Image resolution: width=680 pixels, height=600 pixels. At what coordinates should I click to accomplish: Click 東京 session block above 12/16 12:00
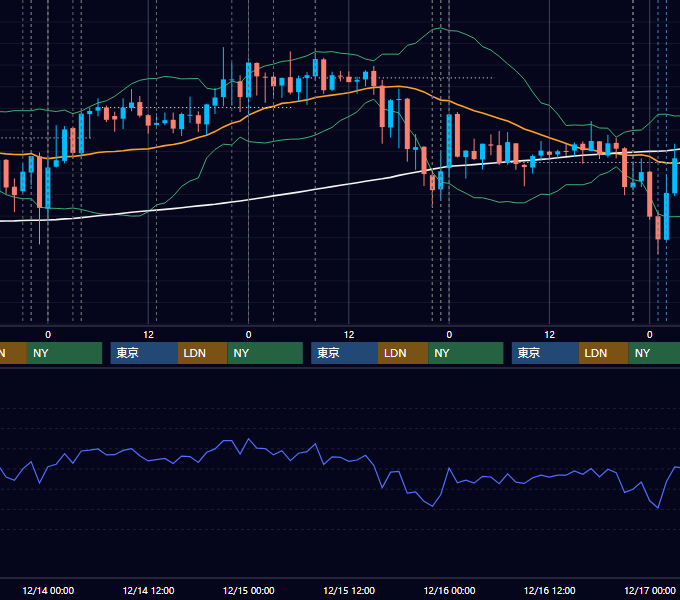pyautogui.click(x=545, y=353)
